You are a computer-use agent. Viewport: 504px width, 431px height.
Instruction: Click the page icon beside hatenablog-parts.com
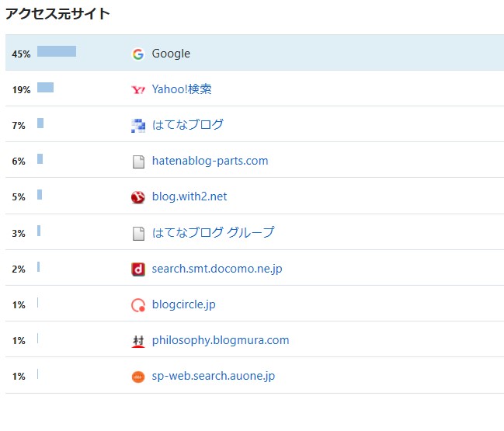(138, 162)
